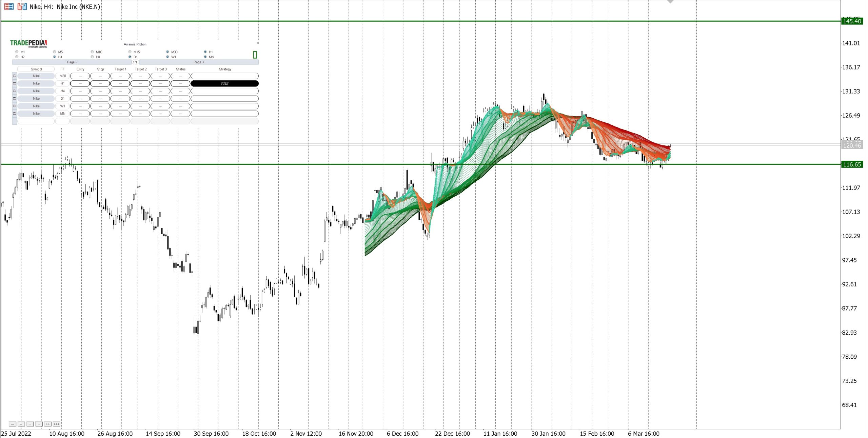Open chart icon for Nike M30 row
868x438 pixels.
click(x=15, y=76)
